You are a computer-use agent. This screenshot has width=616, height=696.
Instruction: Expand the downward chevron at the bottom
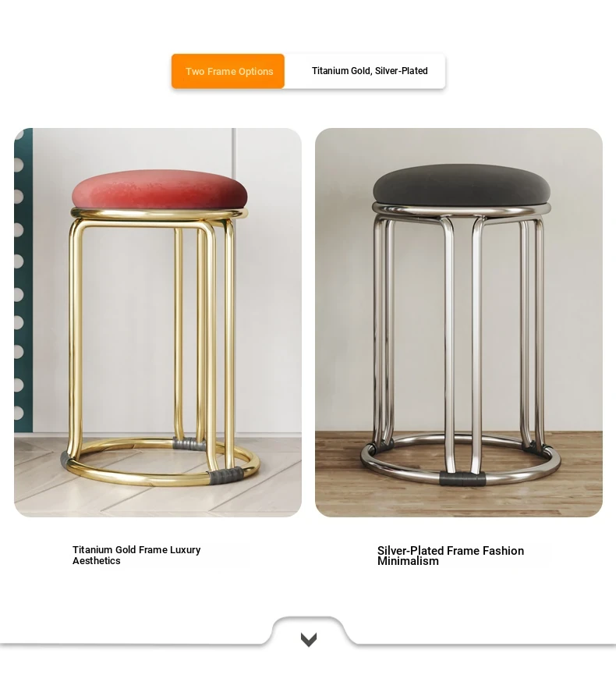pyautogui.click(x=309, y=640)
